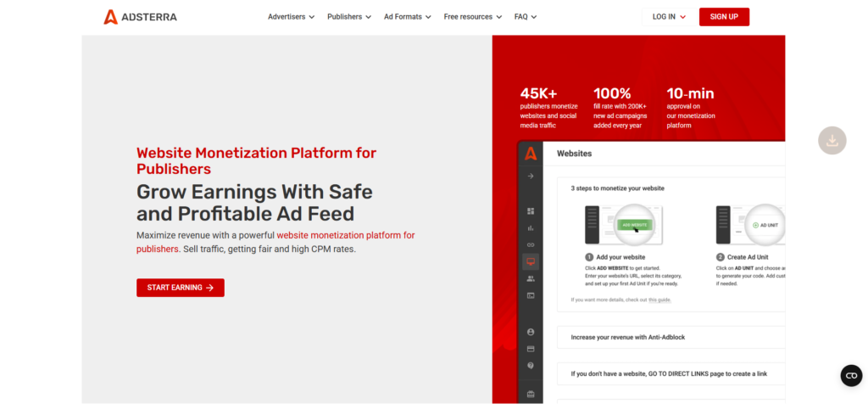Click the Adsterra logo in dashboard preview sidebar
This screenshot has width=868, height=415.
pyautogui.click(x=531, y=154)
